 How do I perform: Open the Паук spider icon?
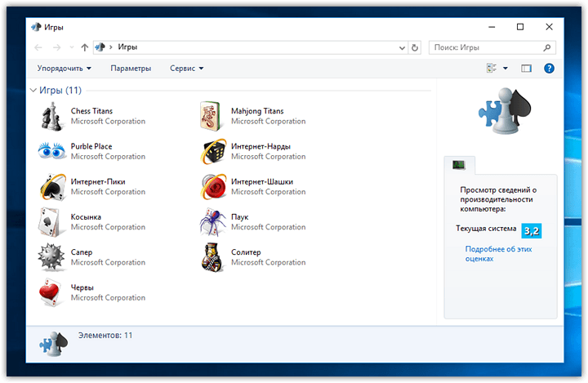(x=213, y=222)
